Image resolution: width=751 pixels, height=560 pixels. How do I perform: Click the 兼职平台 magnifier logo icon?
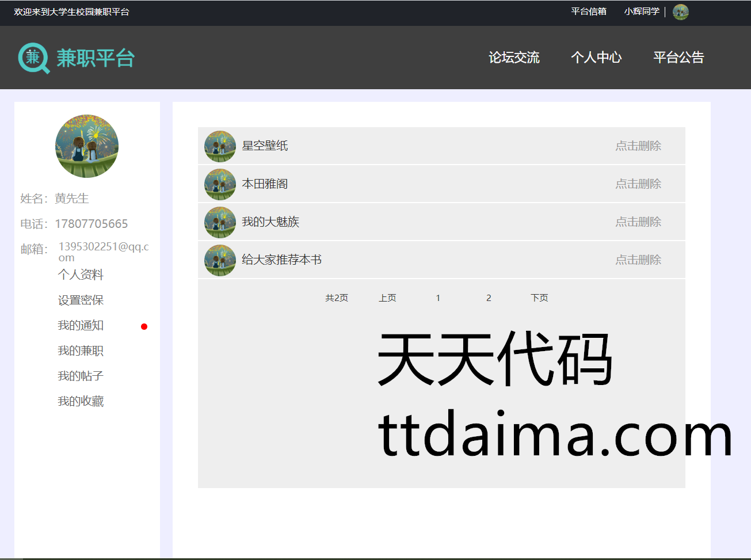34,58
